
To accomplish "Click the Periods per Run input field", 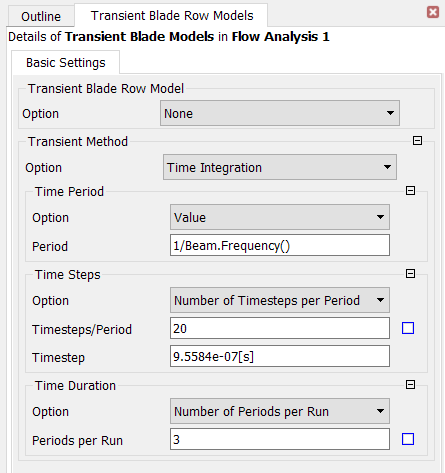I will pyautogui.click(x=280, y=439).
